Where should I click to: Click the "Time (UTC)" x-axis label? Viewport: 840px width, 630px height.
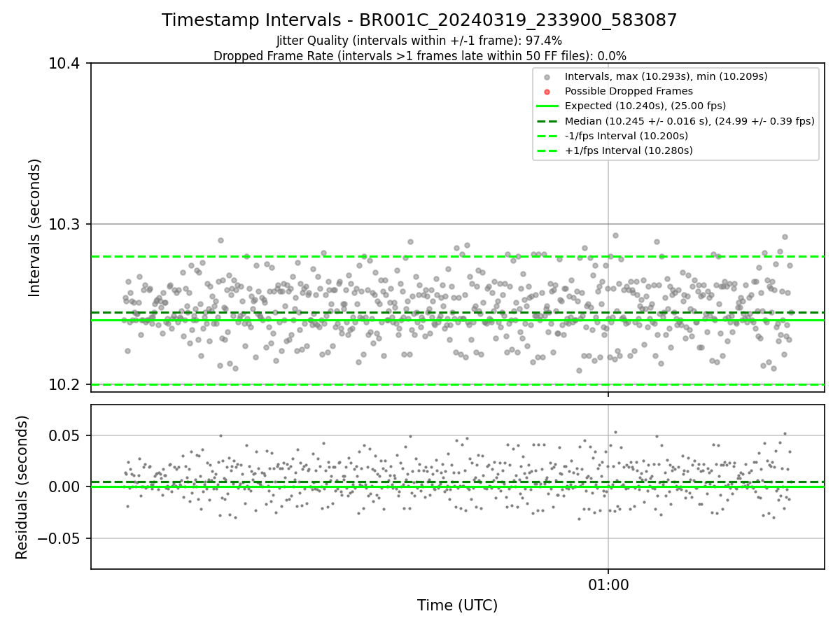click(x=457, y=605)
